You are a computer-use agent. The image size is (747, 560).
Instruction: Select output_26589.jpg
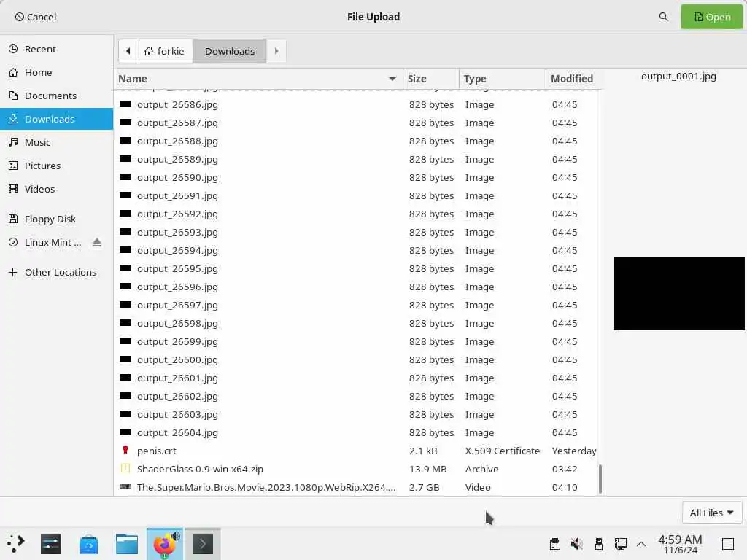[x=355, y=159]
